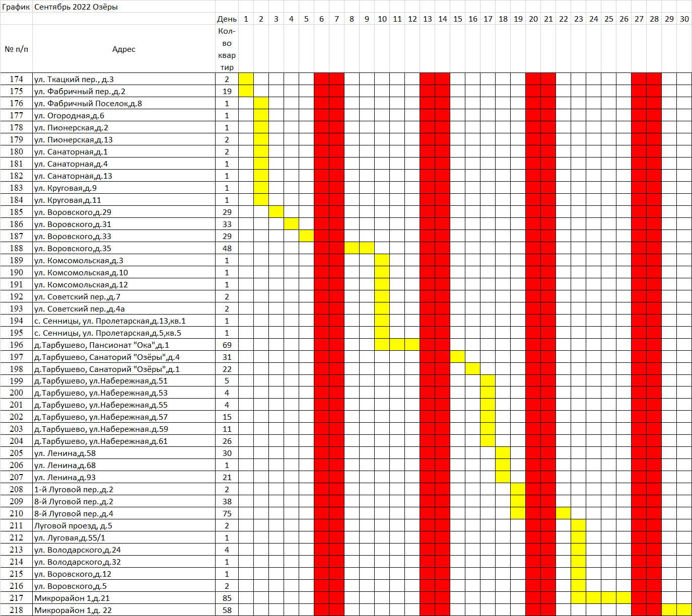The height and width of the screenshot is (616, 692).
Task: Select address 'ул. Ленина,д.58'
Action: [x=124, y=453]
